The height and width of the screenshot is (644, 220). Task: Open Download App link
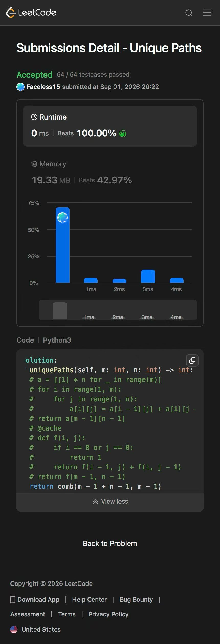[x=35, y=599]
